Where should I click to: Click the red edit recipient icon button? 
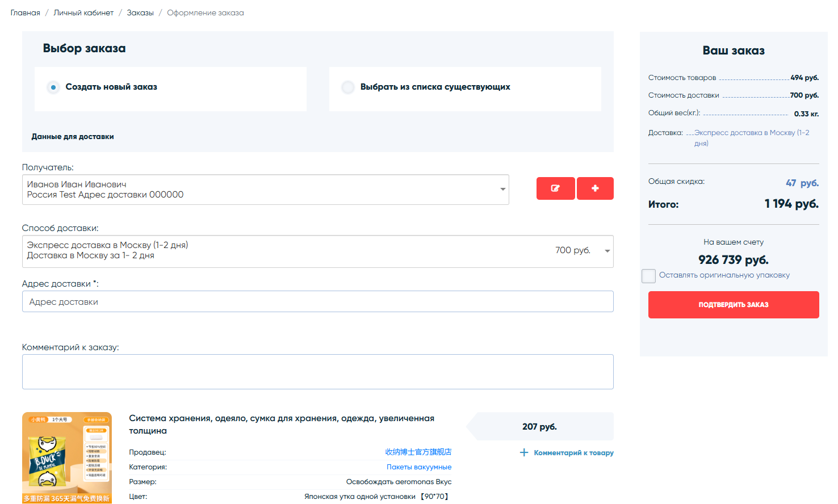pyautogui.click(x=555, y=188)
